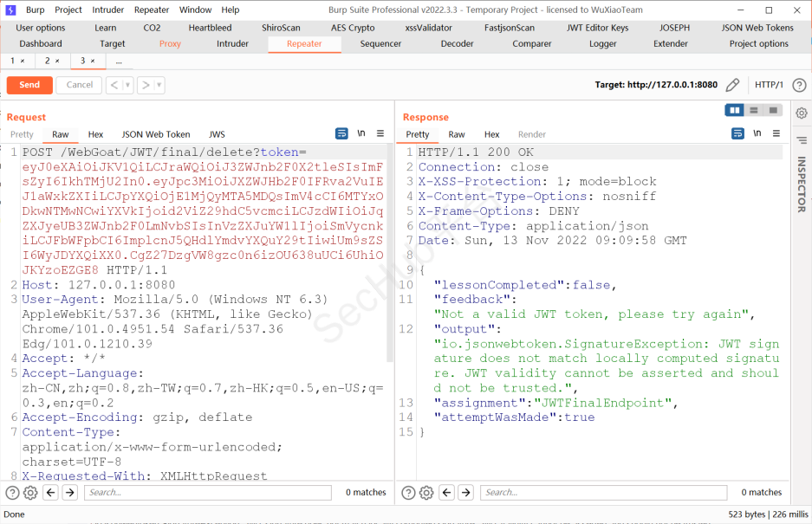Click the Repeater help question mark icon
The width and height of the screenshot is (812, 524).
coord(799,85)
